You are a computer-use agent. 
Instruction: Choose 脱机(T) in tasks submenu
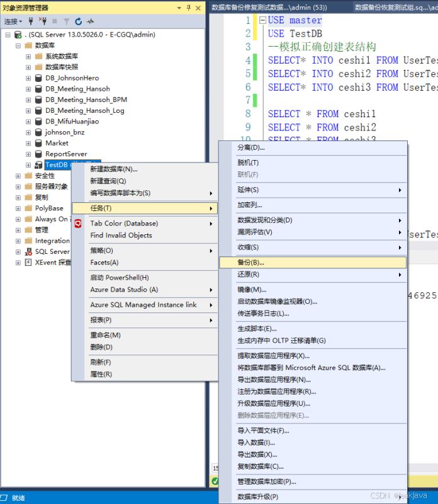click(x=313, y=163)
